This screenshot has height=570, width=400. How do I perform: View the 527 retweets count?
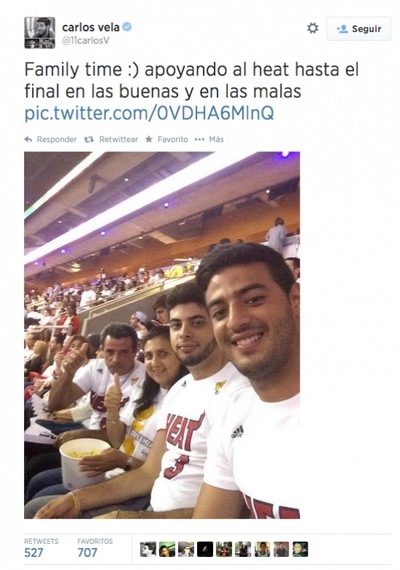tap(33, 553)
